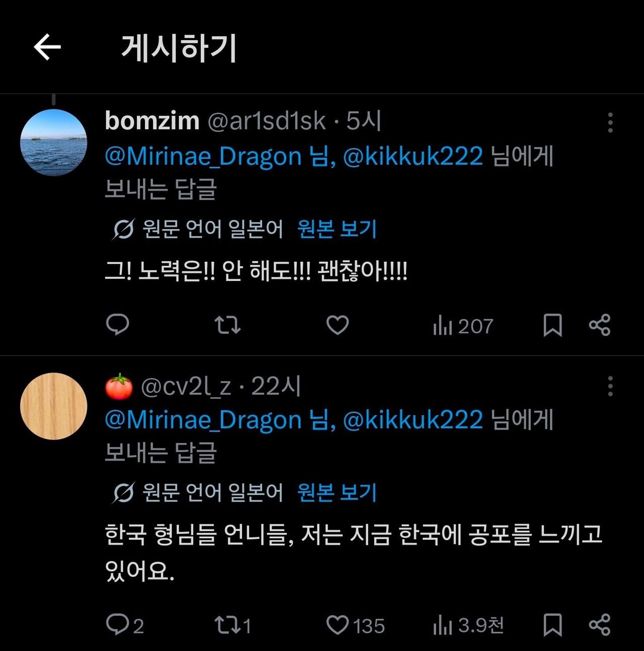View analytics showing 3.9천 views
Viewport: 644px width, 651px height.
468,625
